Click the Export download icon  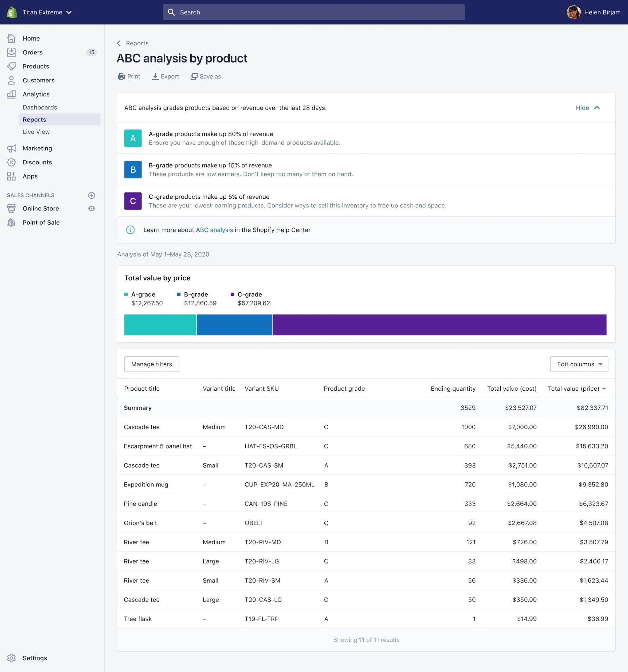[155, 76]
